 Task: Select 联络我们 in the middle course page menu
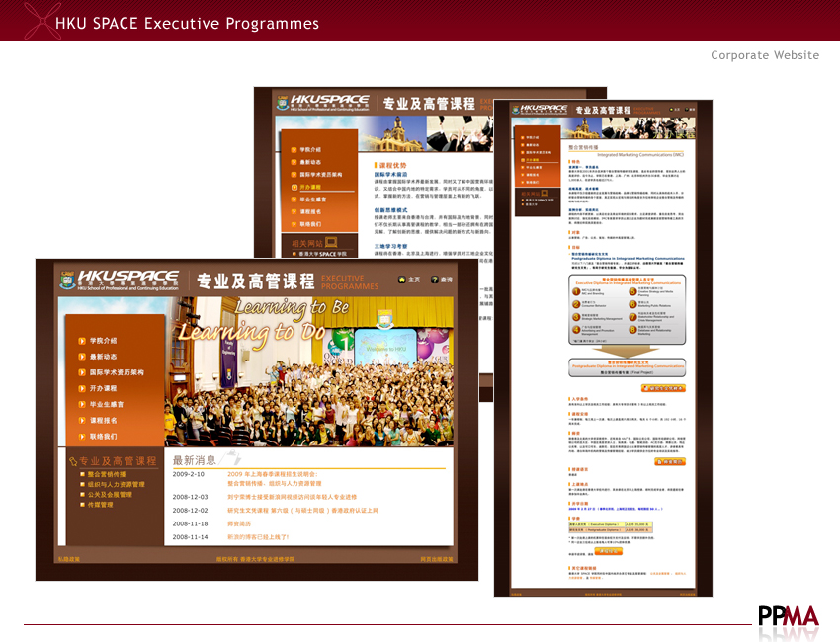310,224
